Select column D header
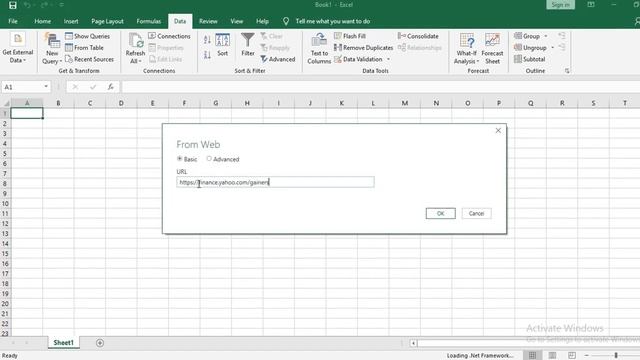Screen dimensions: 640x360 point(121,103)
